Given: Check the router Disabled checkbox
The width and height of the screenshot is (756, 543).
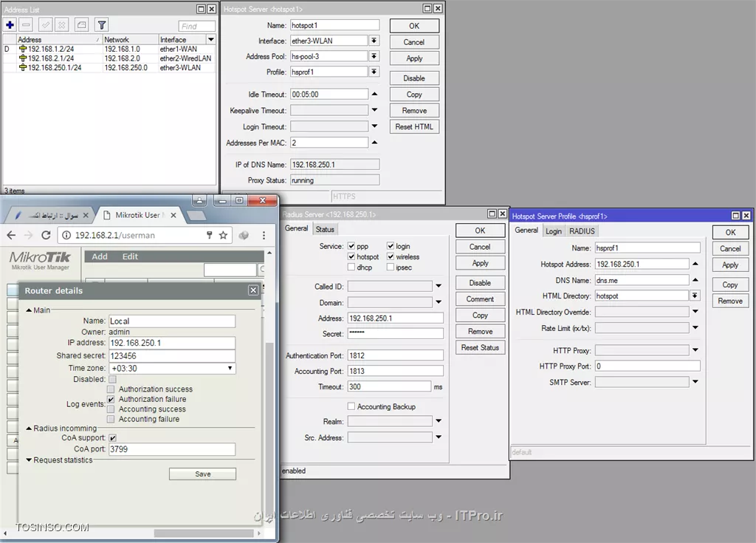Looking at the screenshot, I should [x=112, y=380].
